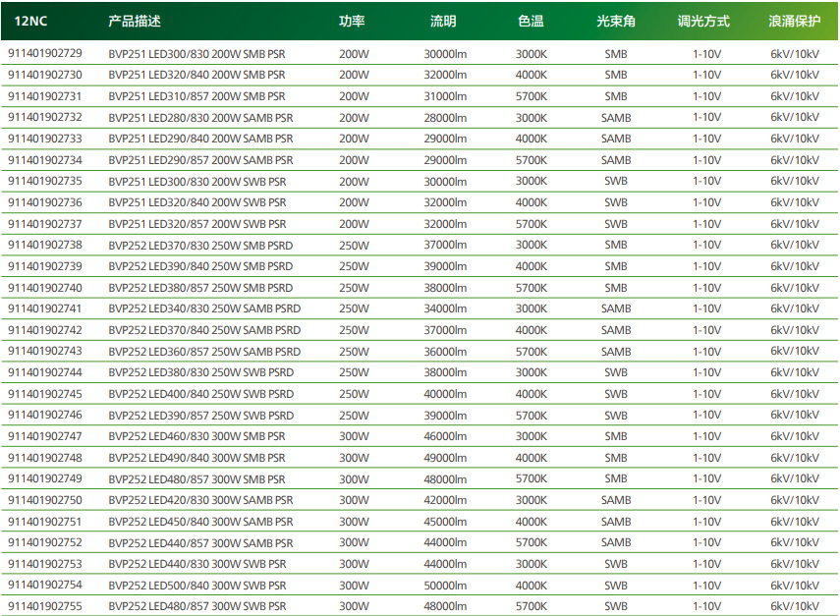Click the 功率 column header
The height and width of the screenshot is (616, 840).
352,21
